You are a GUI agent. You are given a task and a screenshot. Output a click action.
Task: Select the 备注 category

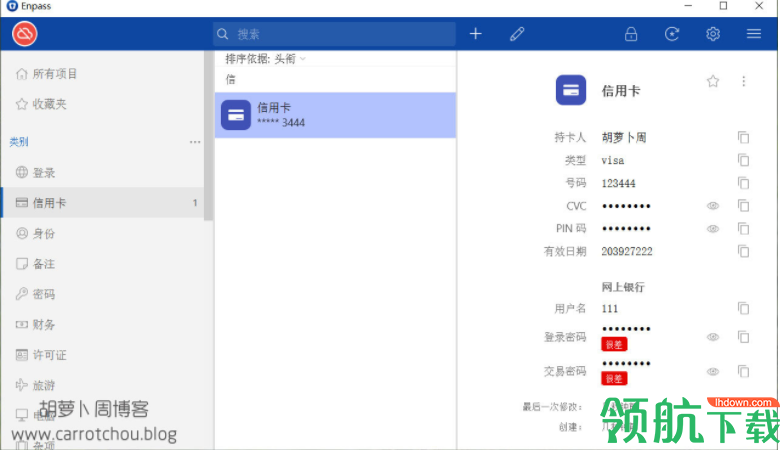pyautogui.click(x=103, y=264)
